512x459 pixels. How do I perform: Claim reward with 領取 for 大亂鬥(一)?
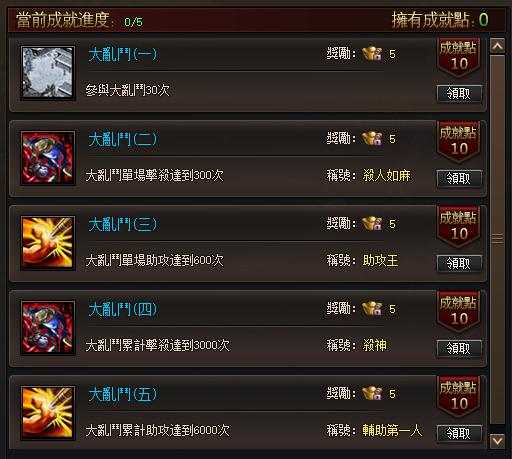[x=459, y=94]
